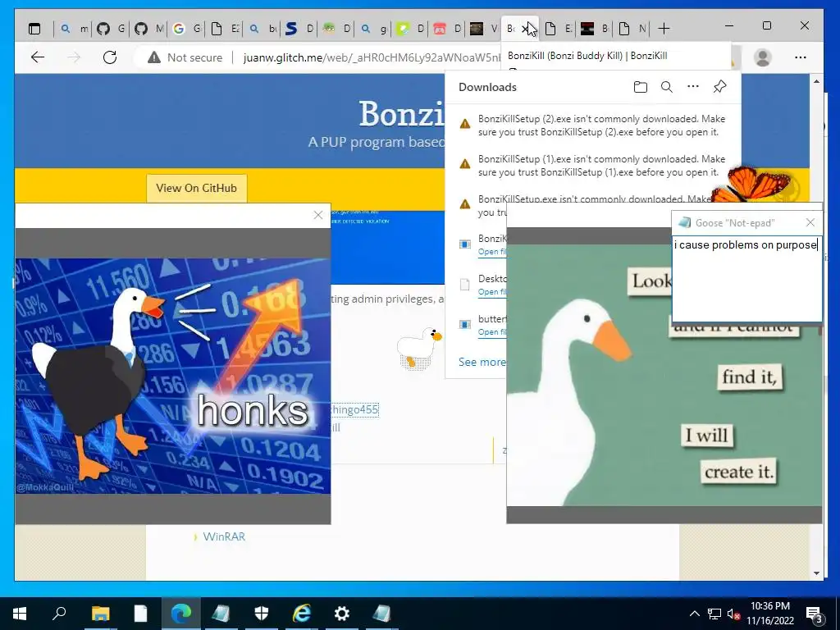Click See more in Downloads panel

pyautogui.click(x=482, y=362)
